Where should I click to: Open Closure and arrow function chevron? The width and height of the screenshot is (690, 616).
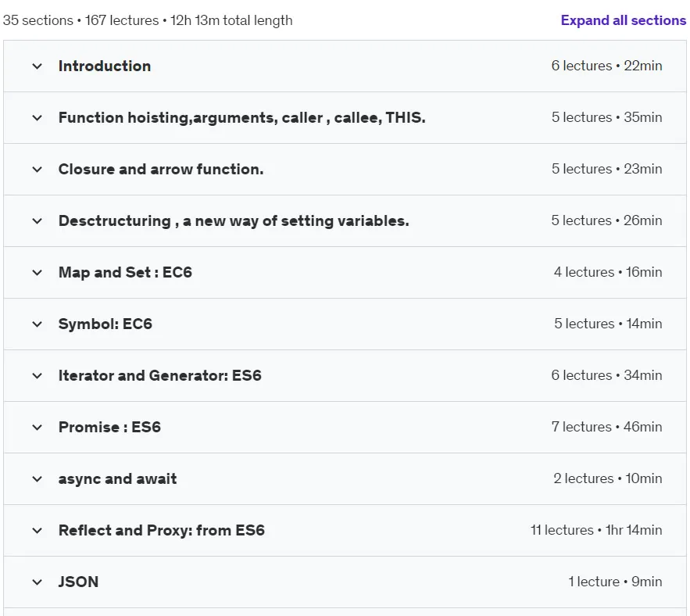pos(38,170)
